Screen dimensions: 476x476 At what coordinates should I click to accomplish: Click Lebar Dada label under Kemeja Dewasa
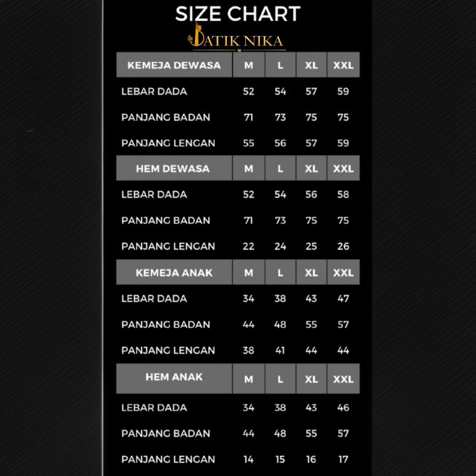coord(154,91)
